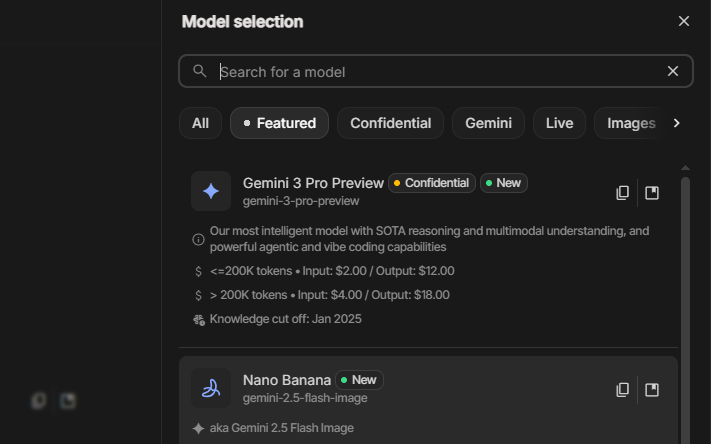Select the All filter chip
Screen dimensions: 711x444
point(200,123)
